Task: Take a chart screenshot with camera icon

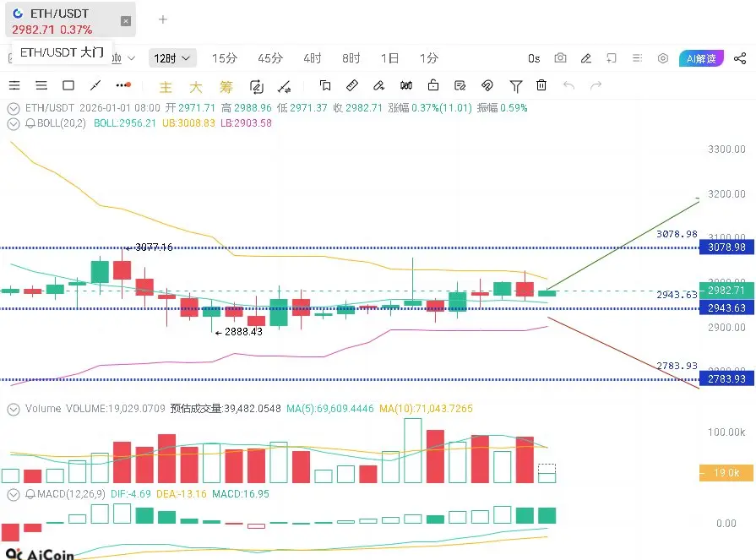Action: (x=560, y=58)
